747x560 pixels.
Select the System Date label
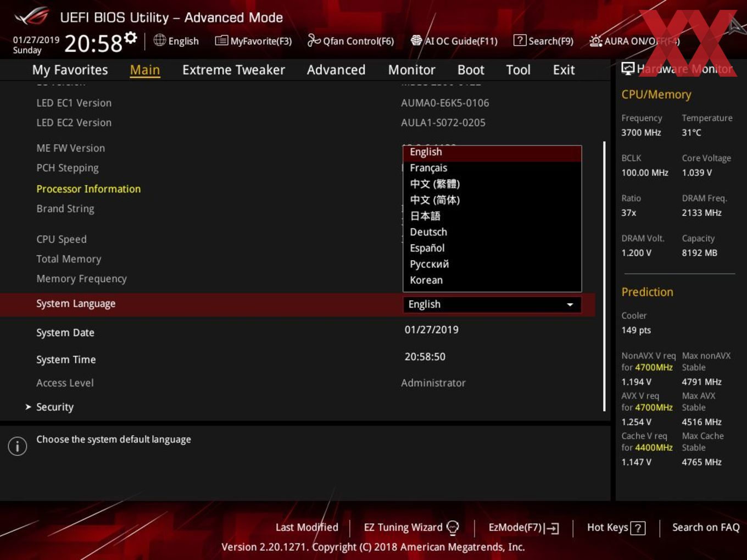[65, 333]
